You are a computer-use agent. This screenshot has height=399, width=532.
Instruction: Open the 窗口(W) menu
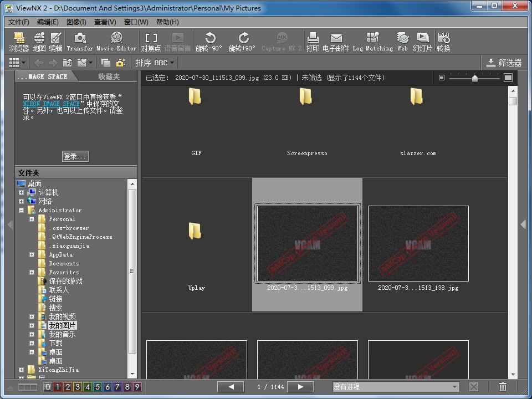coord(136,22)
